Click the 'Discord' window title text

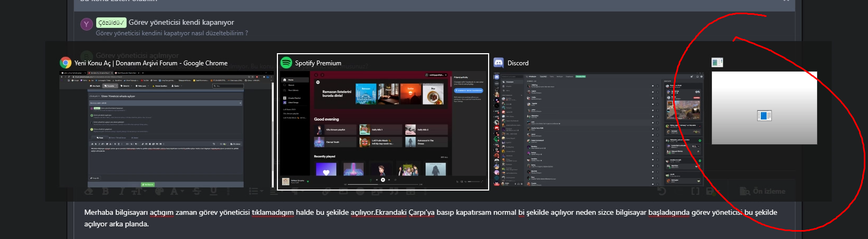tap(518, 63)
